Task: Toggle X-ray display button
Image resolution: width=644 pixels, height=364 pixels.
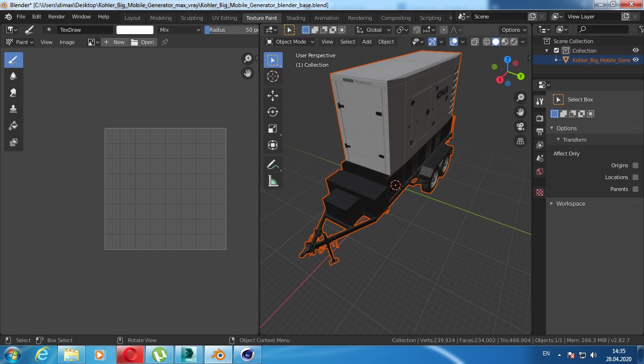Action: 475,42
